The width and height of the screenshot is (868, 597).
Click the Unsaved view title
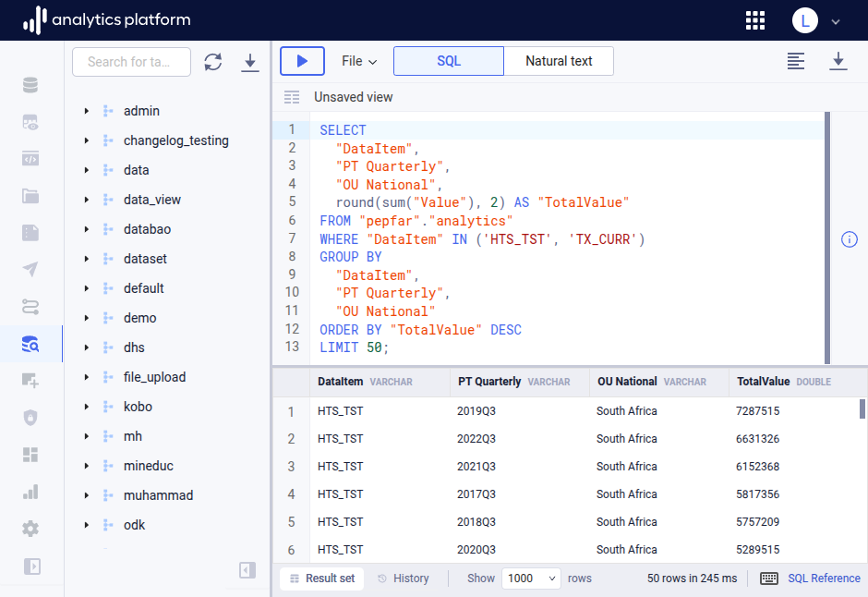point(353,97)
